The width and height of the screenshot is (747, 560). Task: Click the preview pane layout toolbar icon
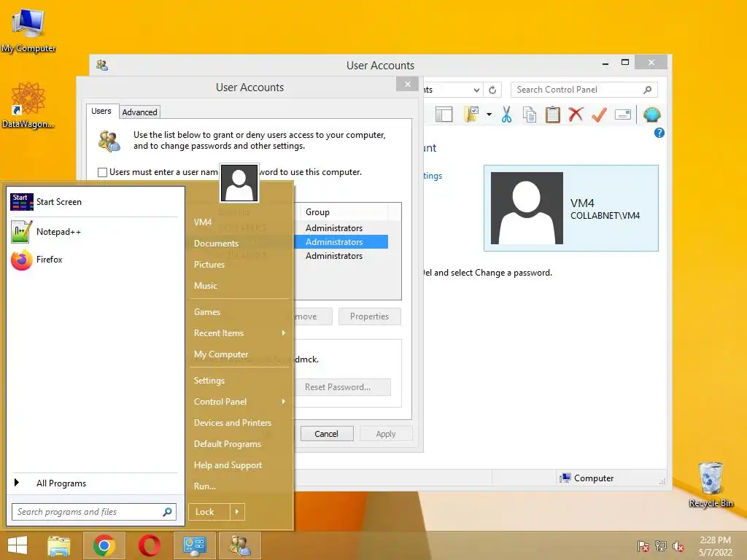click(x=444, y=114)
